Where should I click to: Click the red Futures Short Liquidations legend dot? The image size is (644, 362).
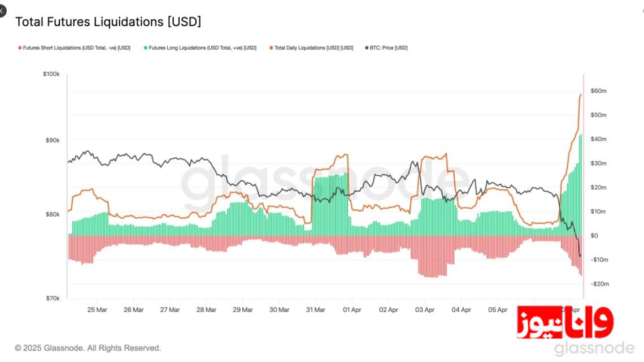(x=20, y=48)
